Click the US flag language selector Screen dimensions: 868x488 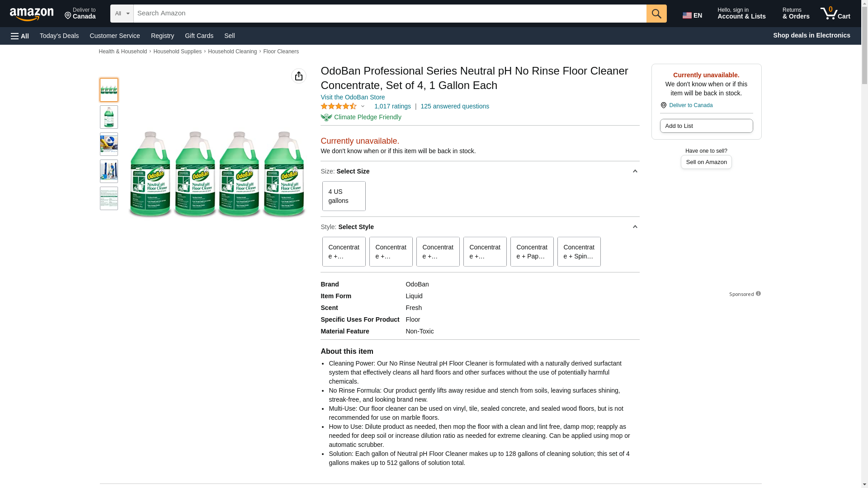pyautogui.click(x=692, y=15)
